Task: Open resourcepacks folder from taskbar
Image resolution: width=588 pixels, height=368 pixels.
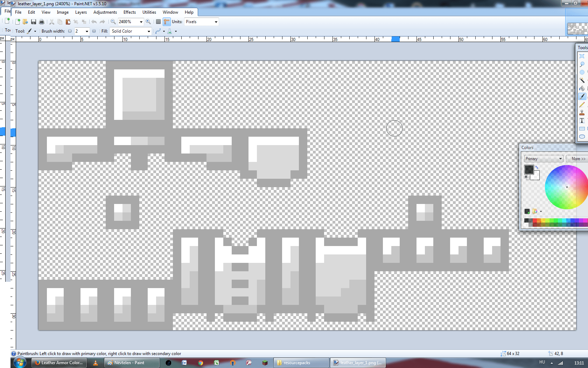Action: pos(302,363)
